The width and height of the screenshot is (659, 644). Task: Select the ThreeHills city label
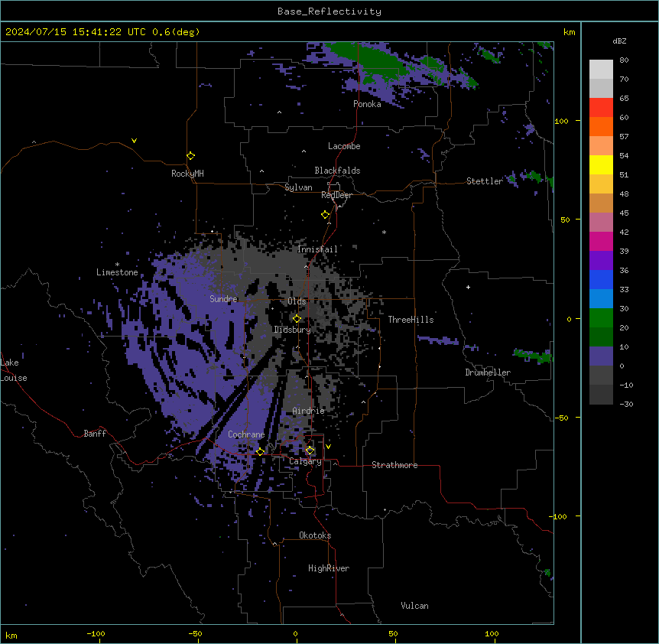click(x=411, y=320)
